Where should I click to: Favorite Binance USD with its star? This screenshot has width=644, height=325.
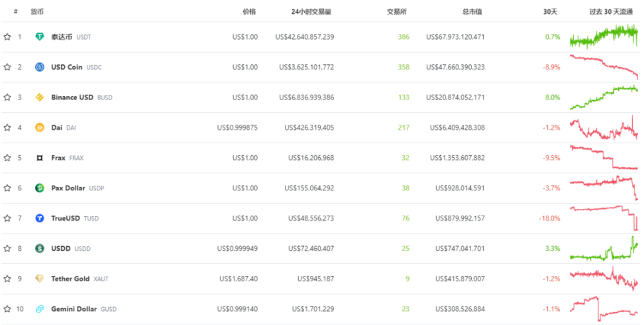click(x=7, y=97)
